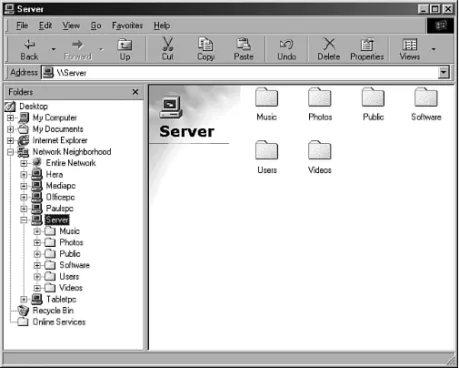459x368 pixels.
Task: Click the highlighted Server tree item
Action: tap(57, 220)
